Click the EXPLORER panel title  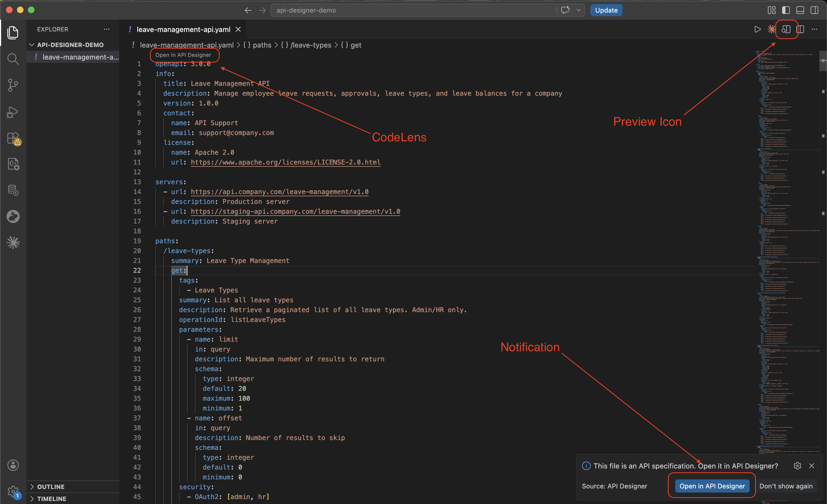[x=52, y=29]
